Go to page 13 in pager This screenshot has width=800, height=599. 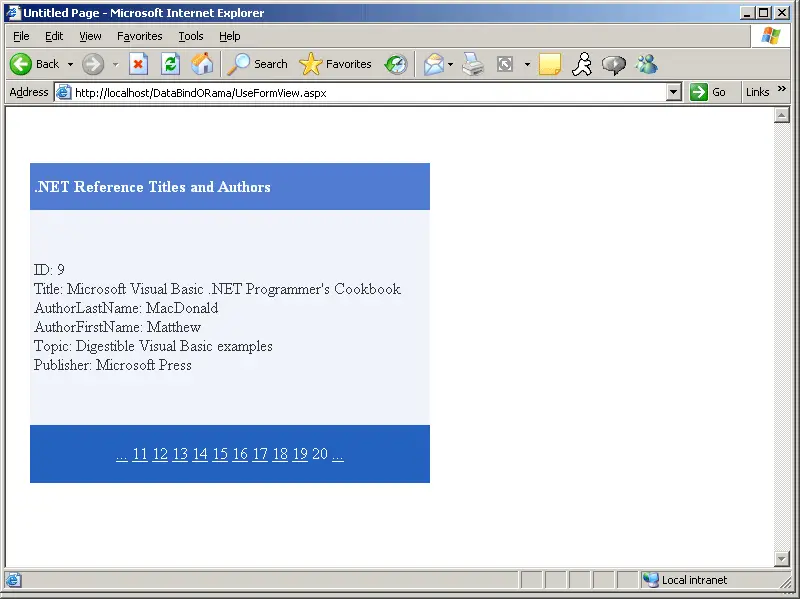[180, 454]
